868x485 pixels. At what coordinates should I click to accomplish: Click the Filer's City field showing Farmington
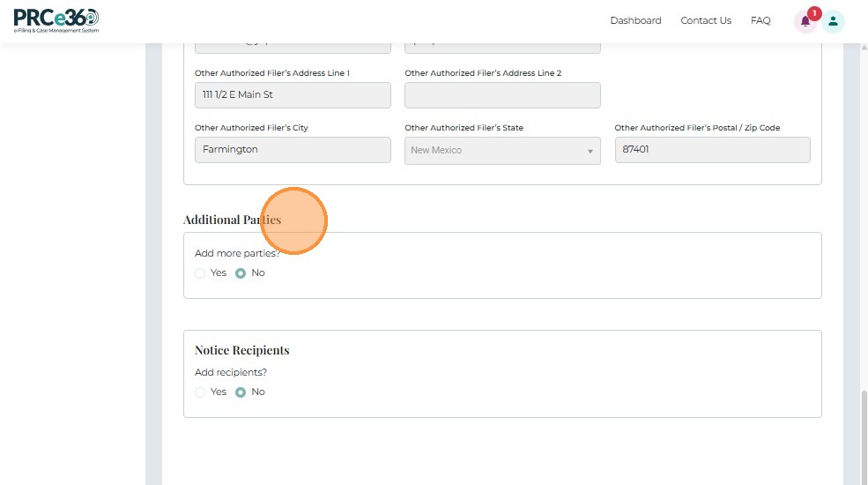coord(293,150)
